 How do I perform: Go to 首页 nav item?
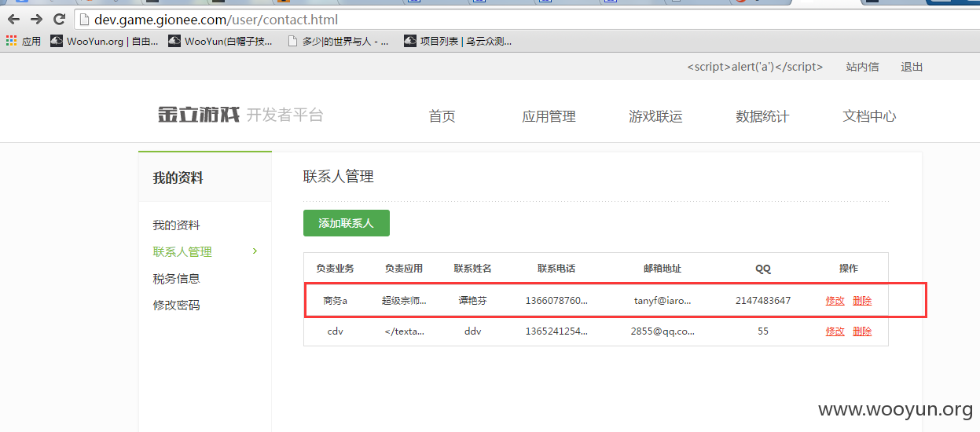click(x=442, y=116)
